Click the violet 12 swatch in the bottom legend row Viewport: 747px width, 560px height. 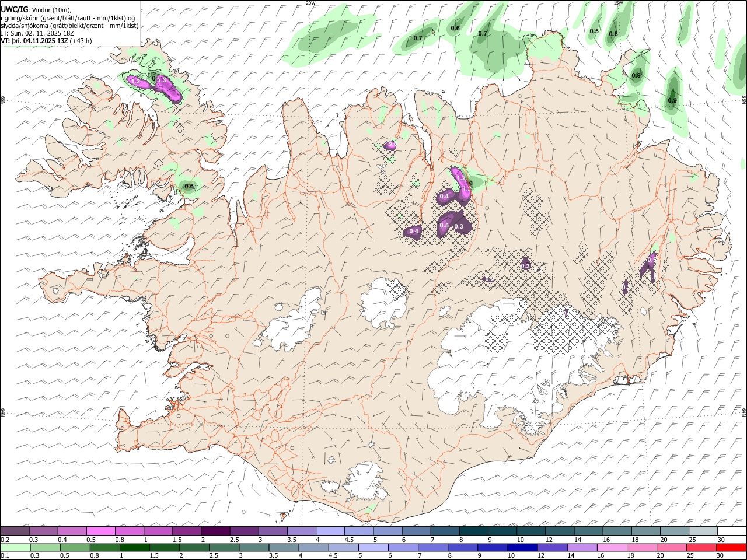tap(552, 547)
